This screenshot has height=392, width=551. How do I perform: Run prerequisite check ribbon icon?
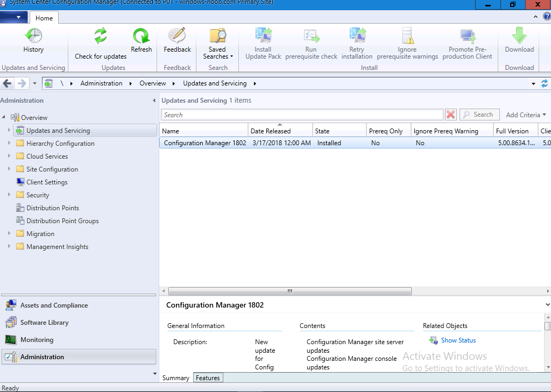tap(312, 36)
